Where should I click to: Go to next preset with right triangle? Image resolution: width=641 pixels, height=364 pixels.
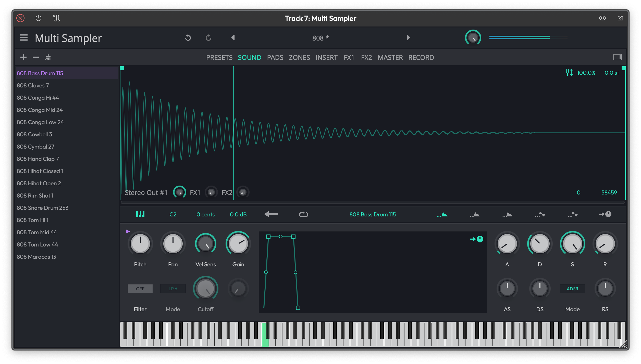408,37
